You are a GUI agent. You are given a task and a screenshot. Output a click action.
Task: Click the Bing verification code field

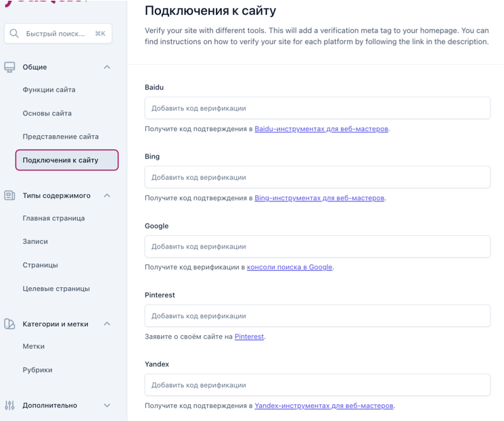317,177
